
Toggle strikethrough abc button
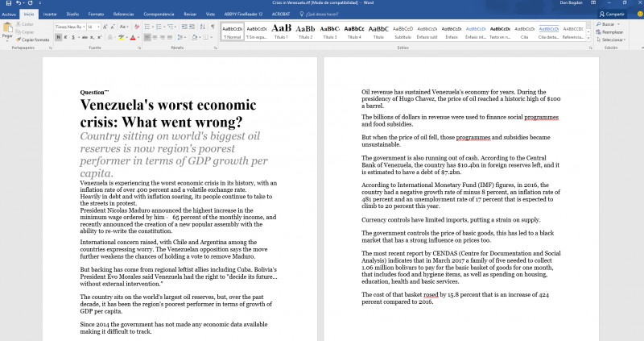pos(85,37)
